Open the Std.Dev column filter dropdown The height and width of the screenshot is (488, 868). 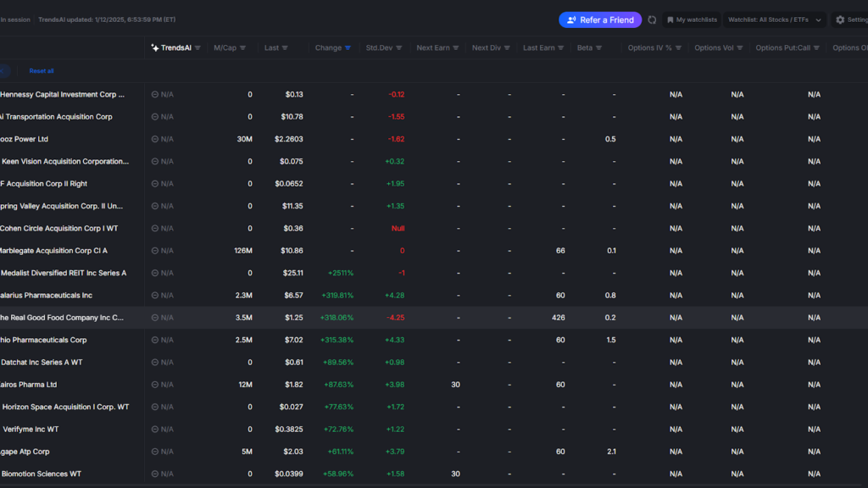[398, 47]
